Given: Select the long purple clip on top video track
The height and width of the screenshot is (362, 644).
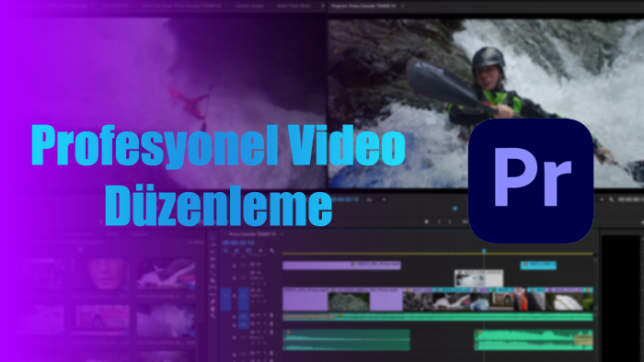Looking at the screenshot, I should [x=341, y=266].
